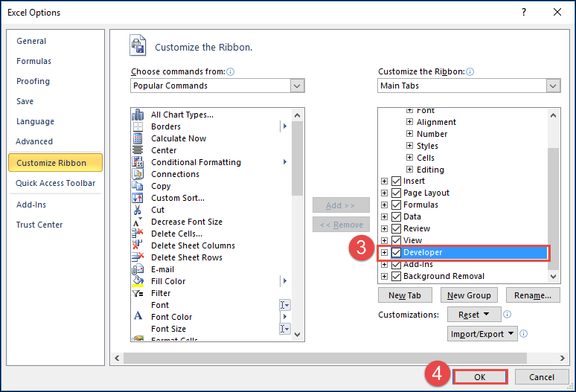The width and height of the screenshot is (576, 392).
Task: Toggle the Formulas tab checkbox
Action: click(396, 205)
